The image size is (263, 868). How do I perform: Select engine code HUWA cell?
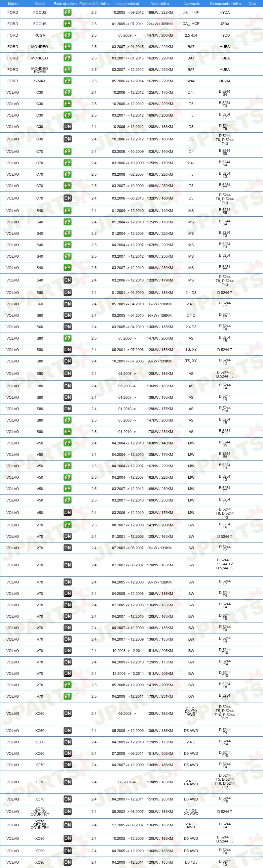click(x=225, y=81)
